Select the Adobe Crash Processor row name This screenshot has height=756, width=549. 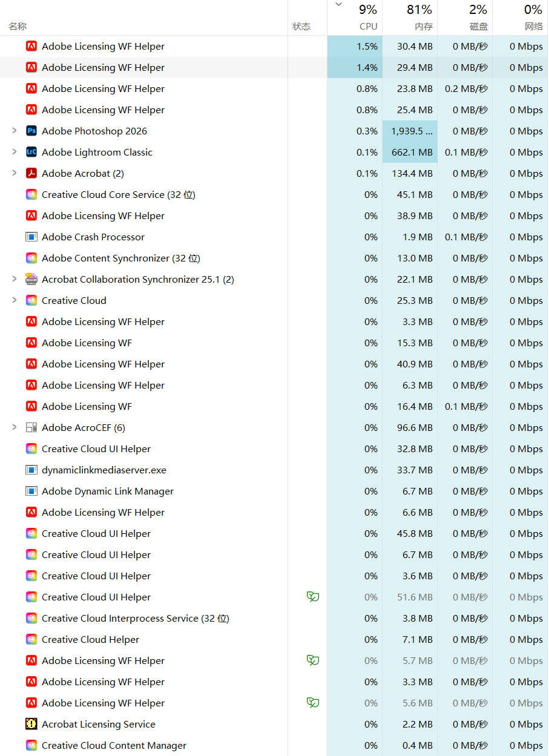93,237
